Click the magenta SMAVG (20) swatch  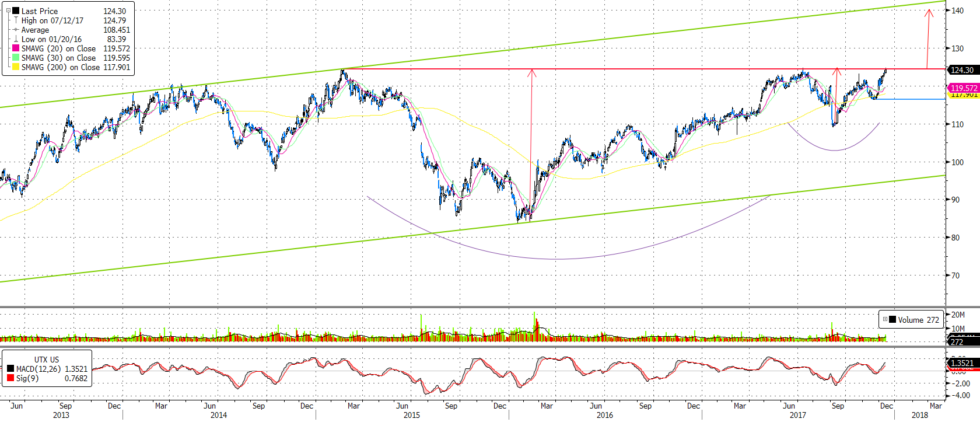16,48
